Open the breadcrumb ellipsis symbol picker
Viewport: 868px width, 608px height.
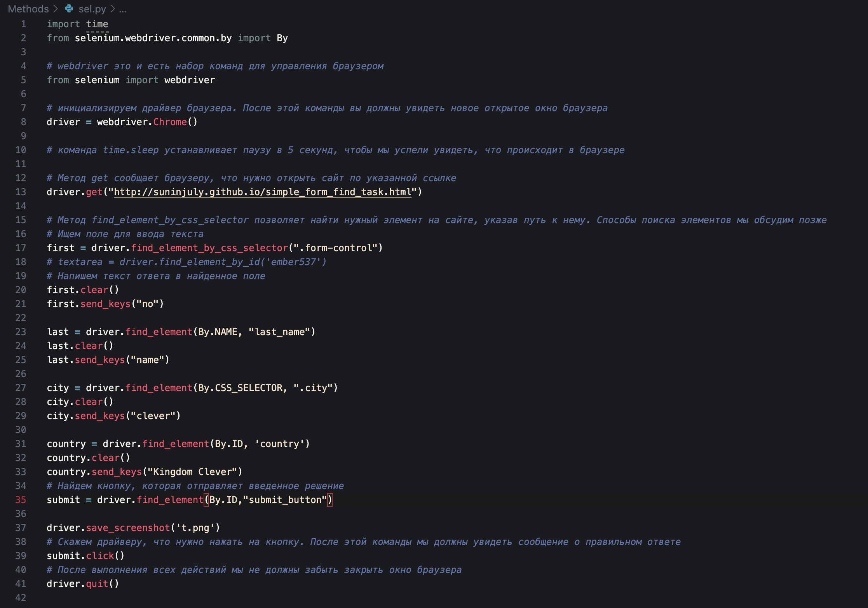point(123,9)
